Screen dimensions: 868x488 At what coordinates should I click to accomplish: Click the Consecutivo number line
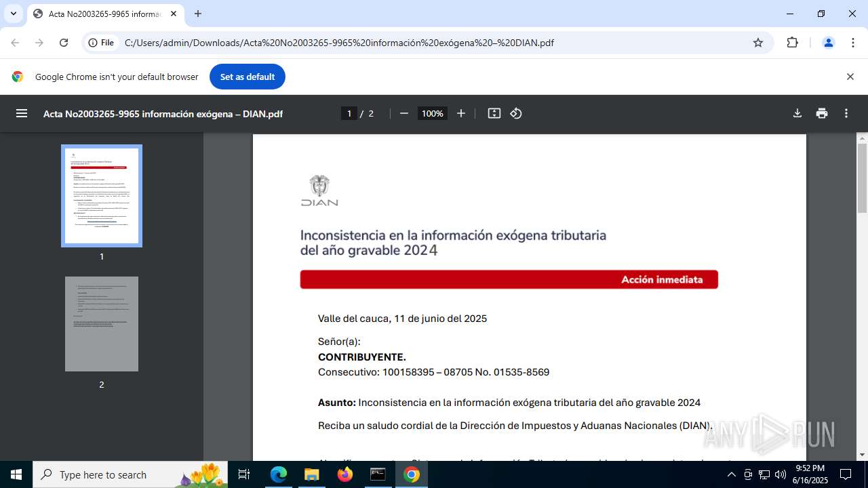[433, 372]
